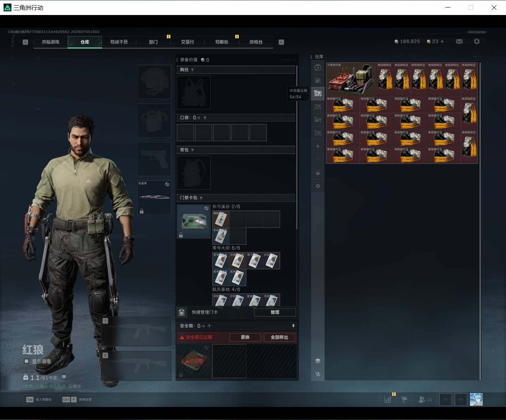Expand the 胸挂 help question mark
Viewport: 506px width, 420px height.
click(193, 70)
